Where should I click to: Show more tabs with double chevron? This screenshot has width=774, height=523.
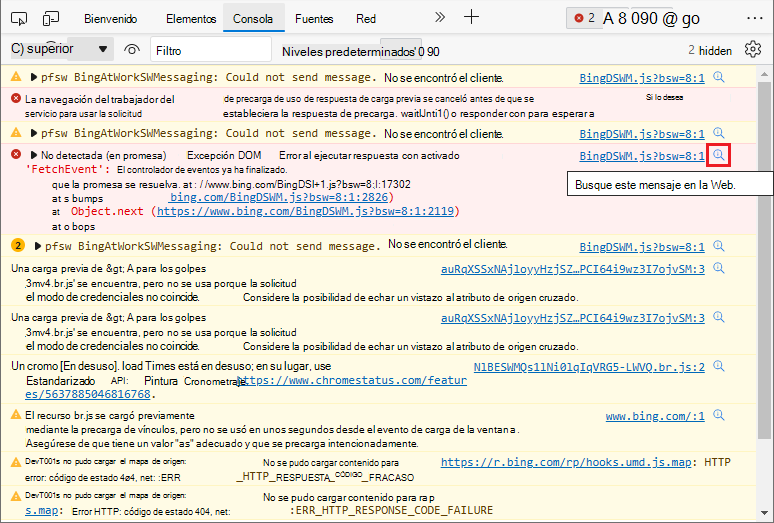point(439,18)
